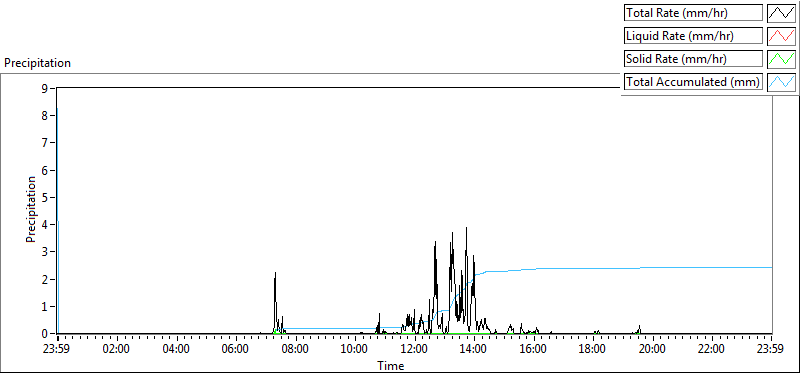Click the y-axis value 2

coord(45,279)
